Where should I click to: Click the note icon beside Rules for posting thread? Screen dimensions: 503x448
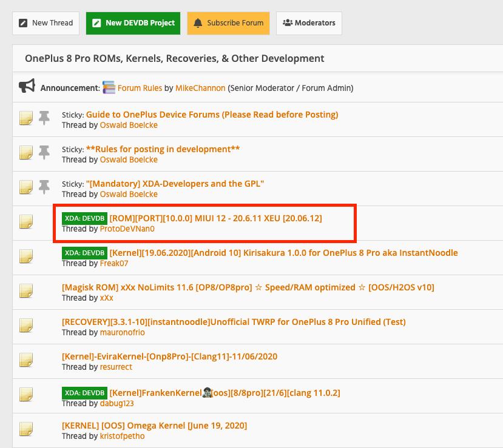coord(26,153)
